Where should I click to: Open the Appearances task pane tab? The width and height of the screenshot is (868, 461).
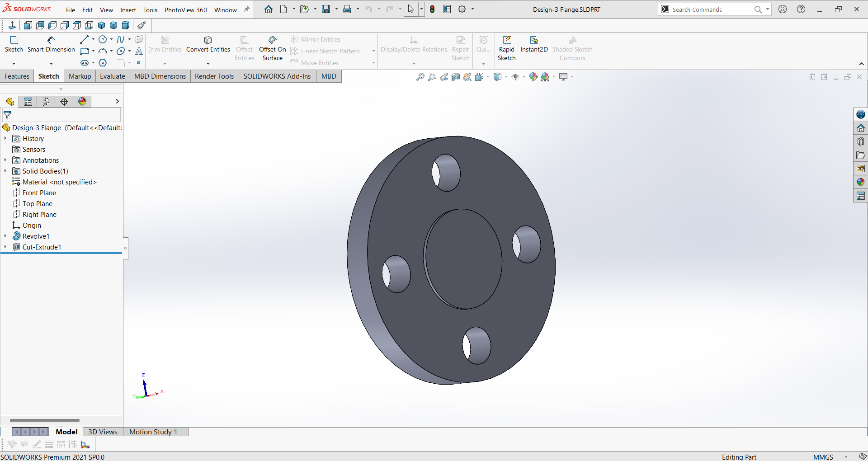tap(861, 182)
